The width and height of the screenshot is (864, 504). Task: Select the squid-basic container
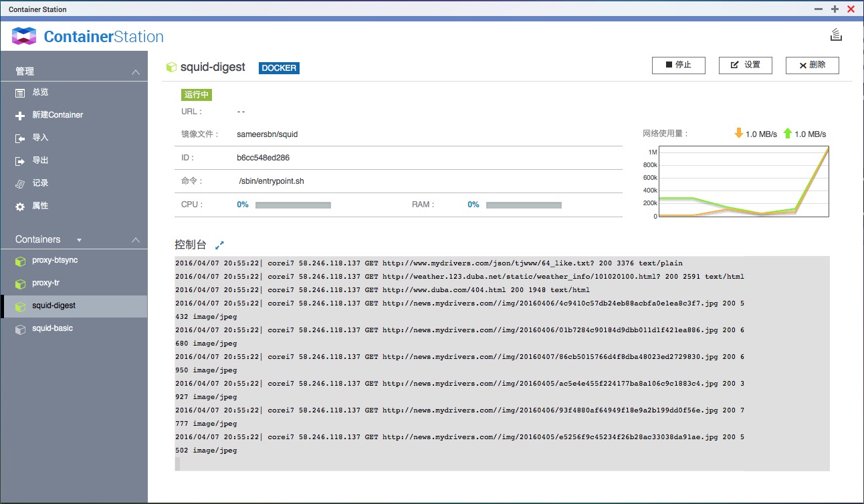point(74,329)
